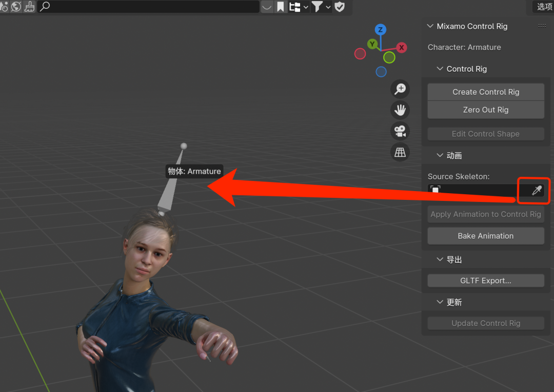
Task: Click the GLTF Export... button
Action: pos(486,280)
